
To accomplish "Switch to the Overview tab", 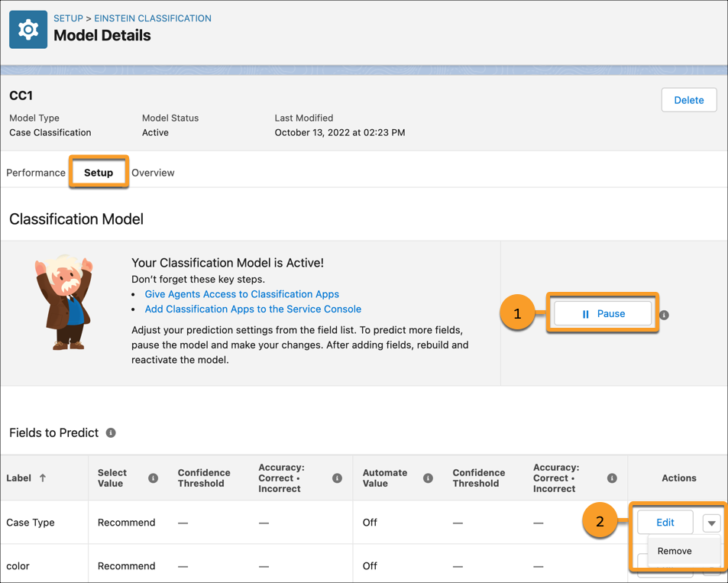I will point(153,173).
